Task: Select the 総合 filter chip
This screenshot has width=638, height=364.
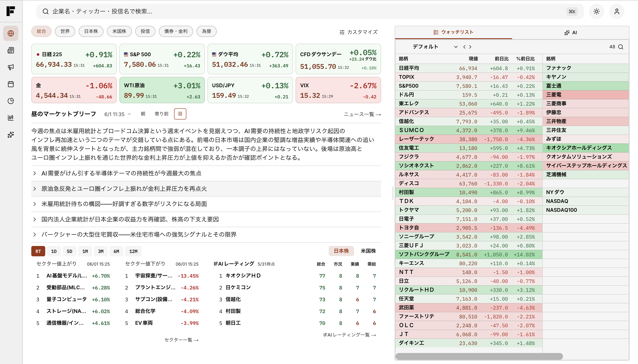Action: (41, 31)
